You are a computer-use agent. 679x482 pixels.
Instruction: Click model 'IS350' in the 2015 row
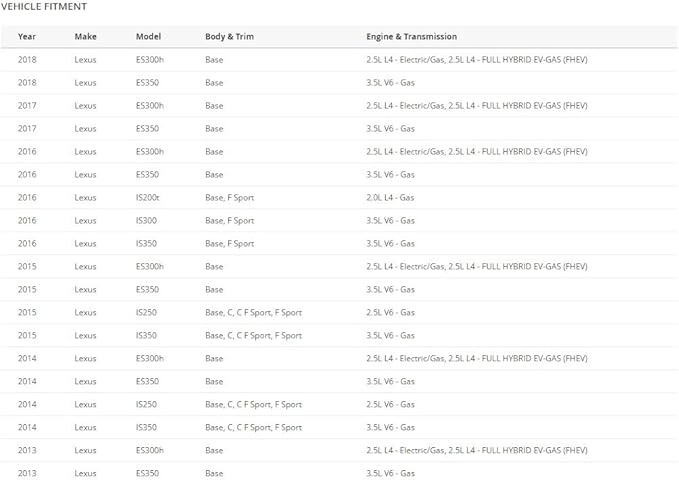146,335
